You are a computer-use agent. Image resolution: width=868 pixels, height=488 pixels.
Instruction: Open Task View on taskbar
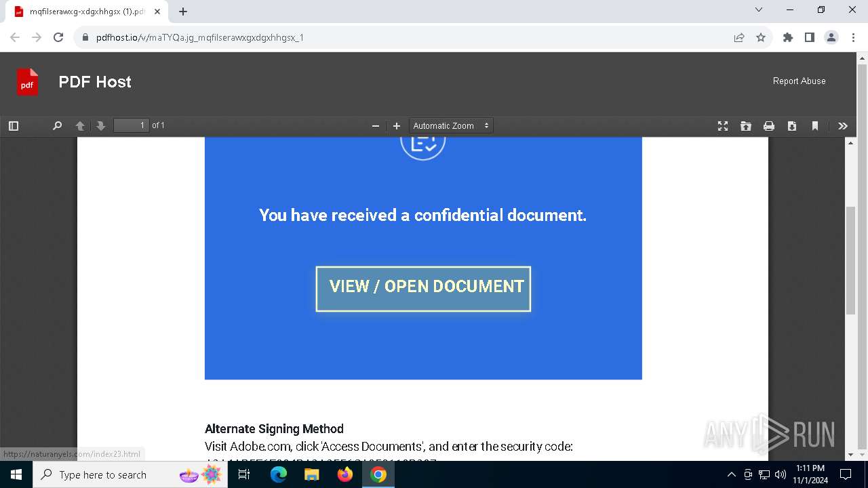pos(244,474)
